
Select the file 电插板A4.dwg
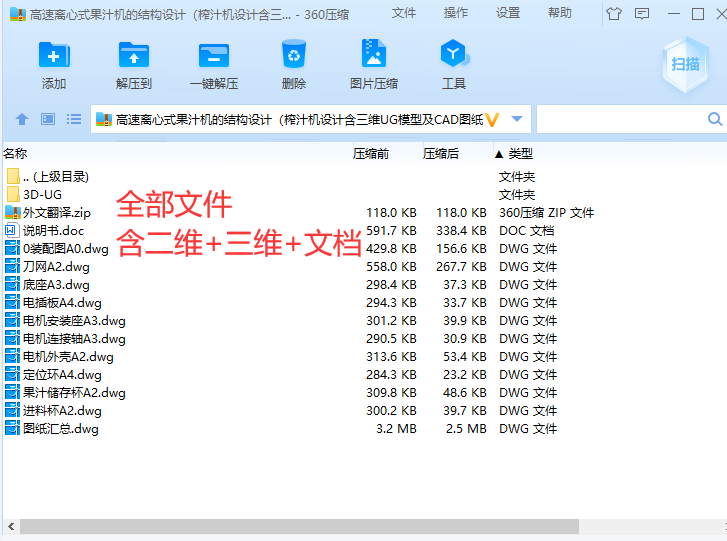(x=62, y=303)
